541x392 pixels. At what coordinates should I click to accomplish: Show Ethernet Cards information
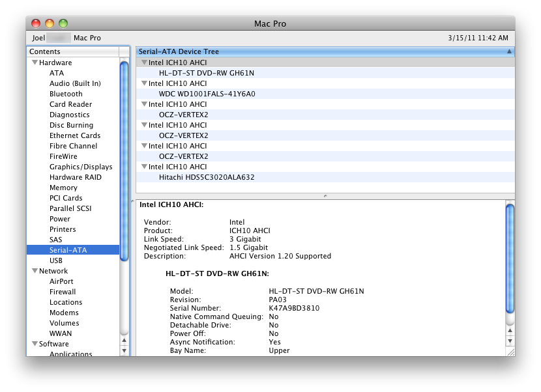pyautogui.click(x=75, y=135)
